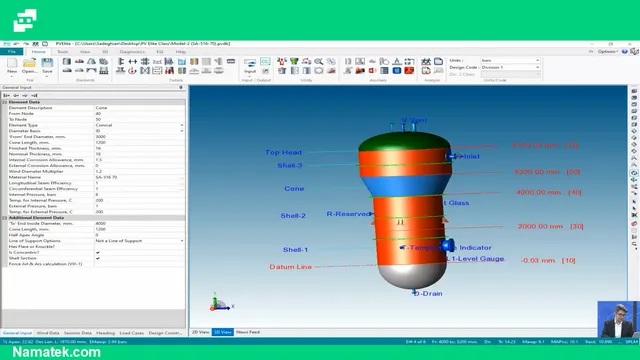640x360 pixels.
Task: Open the Tools ribbon tab
Action: (62, 52)
